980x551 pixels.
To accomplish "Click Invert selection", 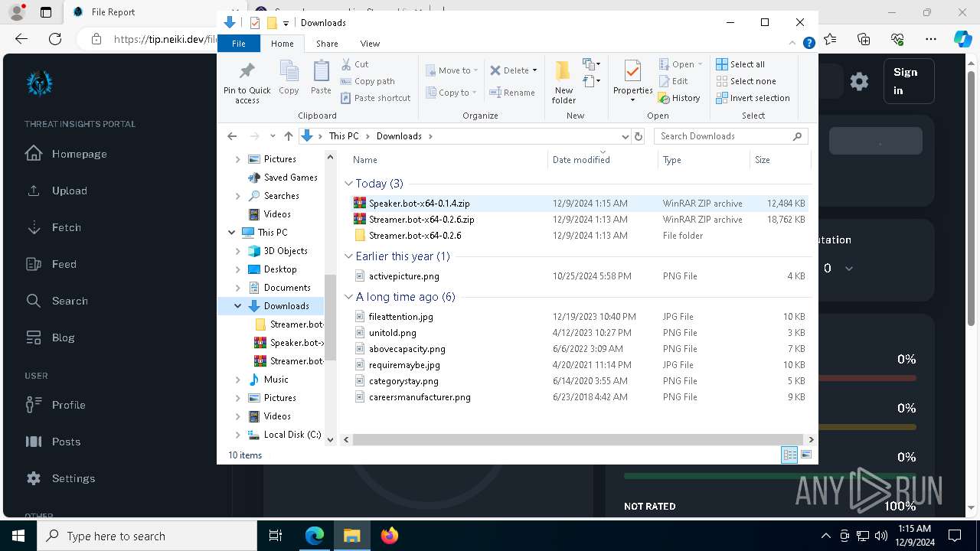I will point(753,98).
